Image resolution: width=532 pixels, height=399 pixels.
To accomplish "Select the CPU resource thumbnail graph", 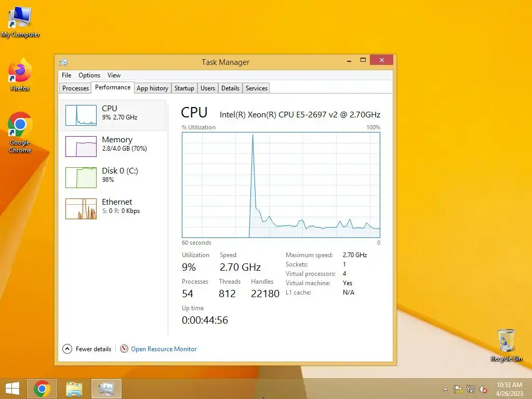I will tap(81, 115).
